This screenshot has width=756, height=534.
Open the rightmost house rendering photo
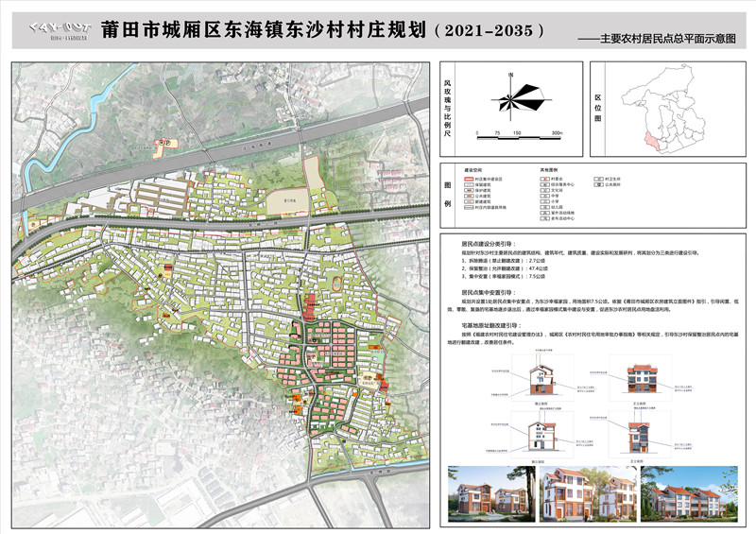(688, 491)
